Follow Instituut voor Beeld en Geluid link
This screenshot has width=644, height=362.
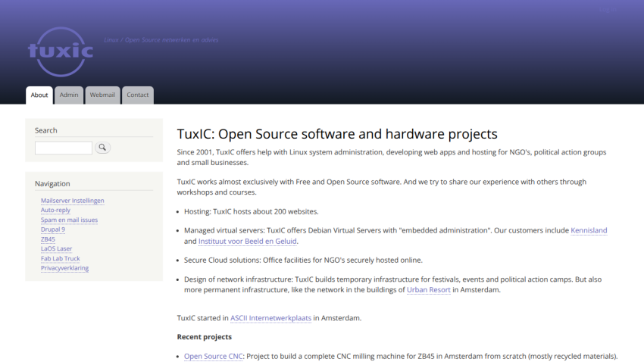pyautogui.click(x=247, y=242)
